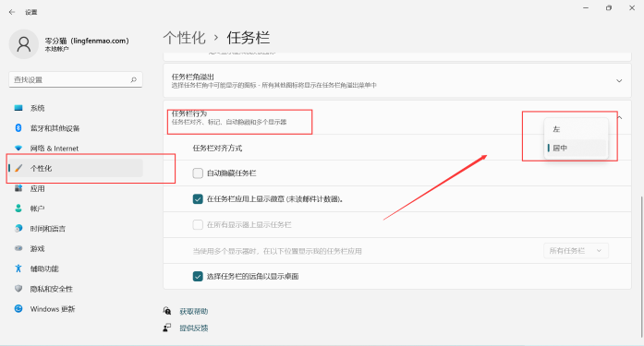Go to 游戏 settings
This screenshot has width=644, height=346.
click(76, 248)
